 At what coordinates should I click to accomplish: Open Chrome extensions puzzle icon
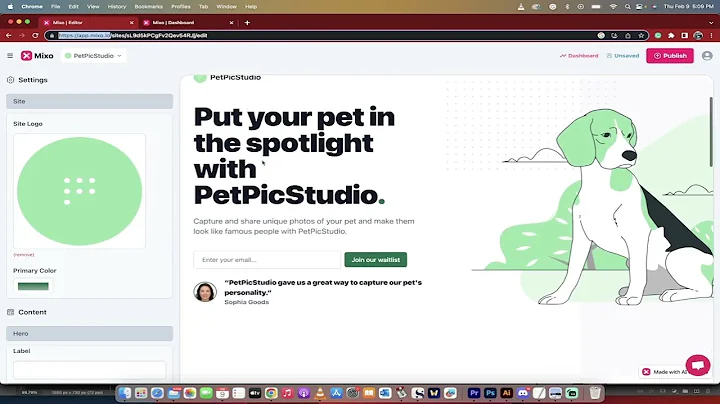click(671, 35)
